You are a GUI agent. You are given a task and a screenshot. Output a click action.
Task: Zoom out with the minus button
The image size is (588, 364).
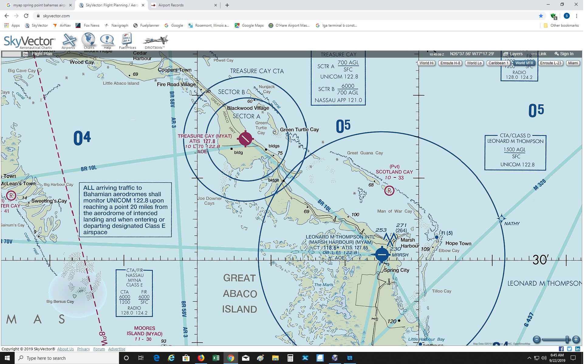click(x=537, y=339)
